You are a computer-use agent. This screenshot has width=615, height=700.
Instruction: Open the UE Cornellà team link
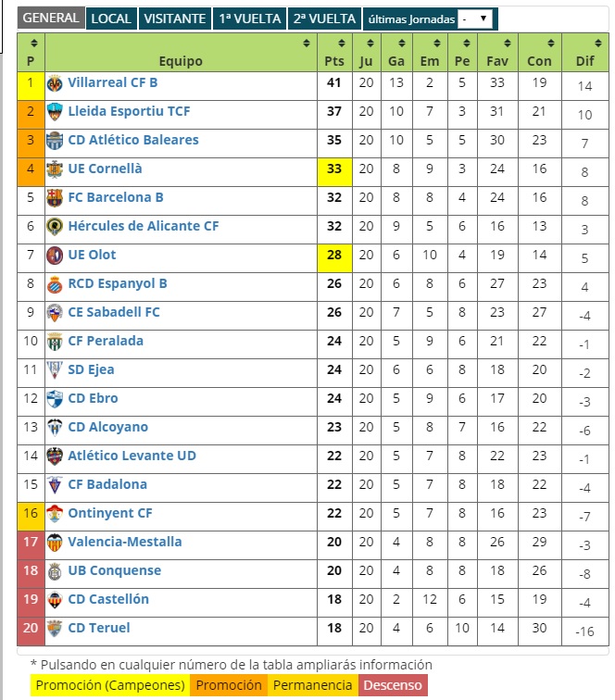105,169
